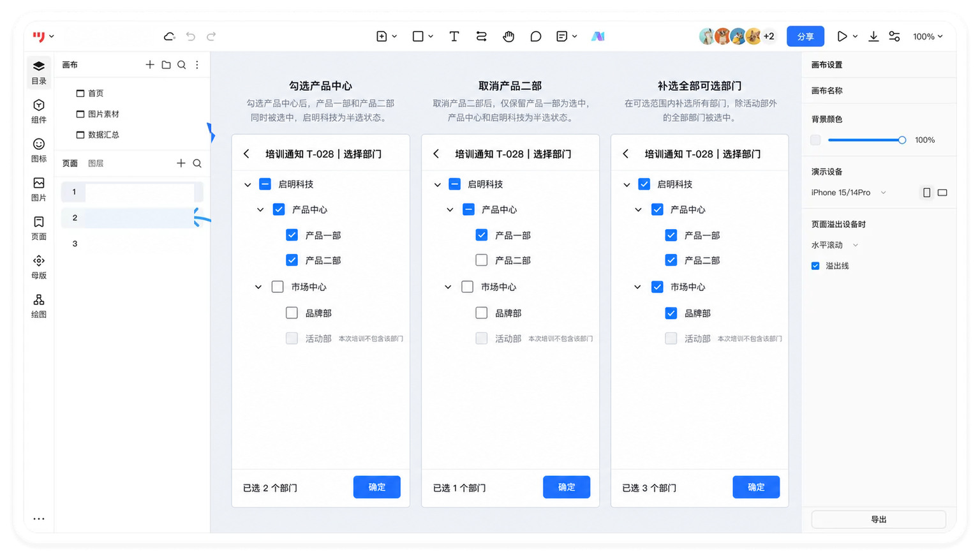Select the 首页 canvas in the list

pos(90,93)
